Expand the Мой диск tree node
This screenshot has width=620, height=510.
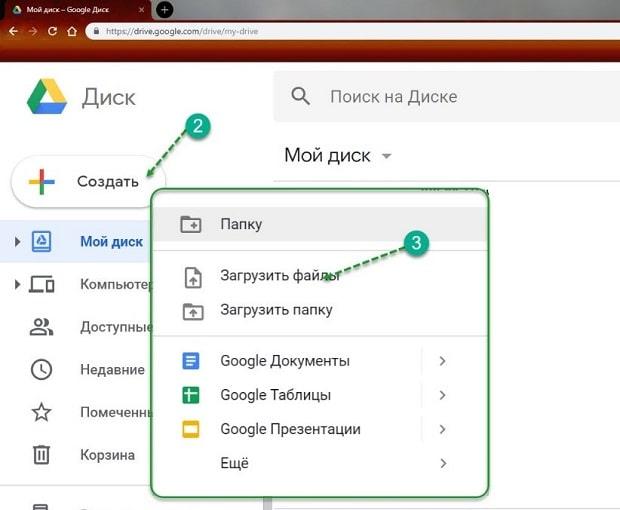point(17,241)
